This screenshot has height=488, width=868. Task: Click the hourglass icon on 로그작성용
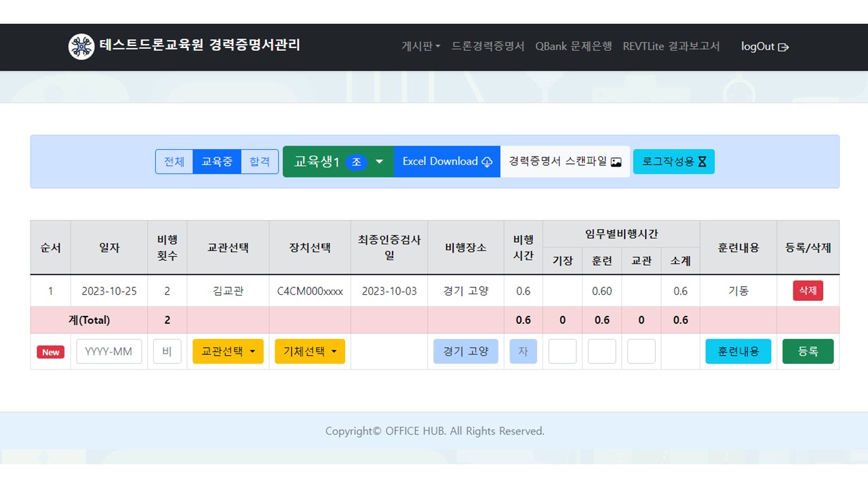tap(703, 162)
